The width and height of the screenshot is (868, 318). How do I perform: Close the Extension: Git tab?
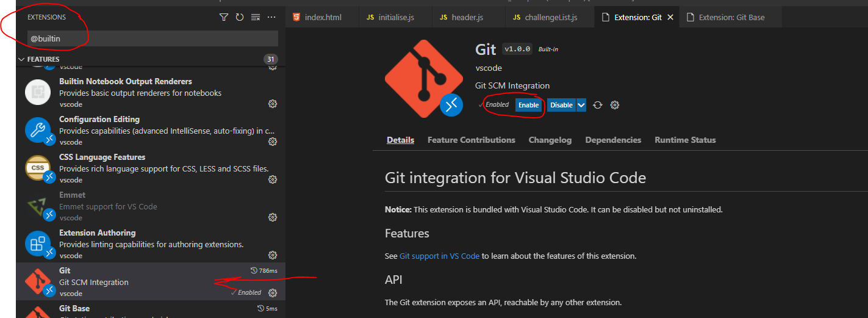(x=670, y=17)
